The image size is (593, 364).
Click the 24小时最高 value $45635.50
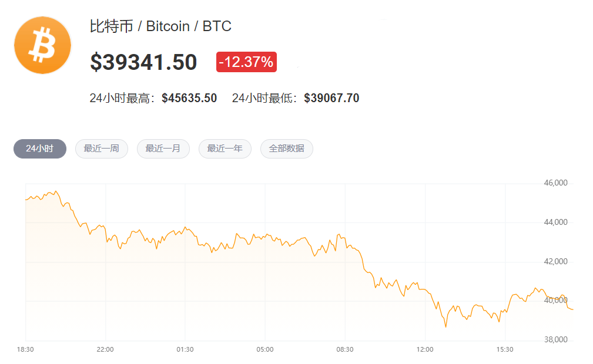point(189,98)
